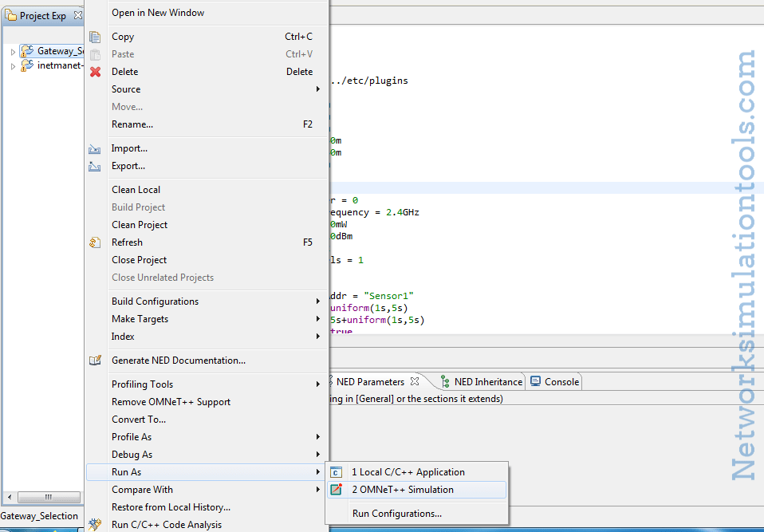The width and height of the screenshot is (764, 532).
Task: Select the Import... icon
Action: pyautogui.click(x=96, y=148)
